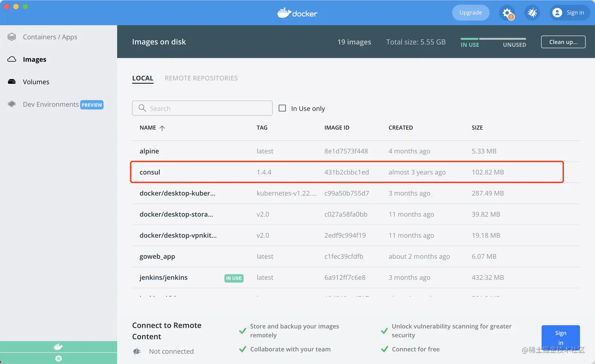
Task: Sort by the IMAGE ID column header
Action: pos(337,128)
